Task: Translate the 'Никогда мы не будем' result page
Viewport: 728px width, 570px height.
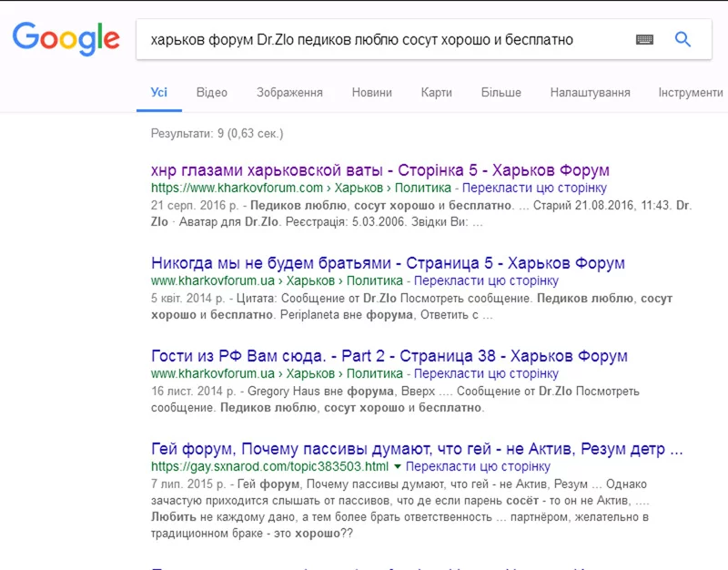Action: click(x=486, y=280)
